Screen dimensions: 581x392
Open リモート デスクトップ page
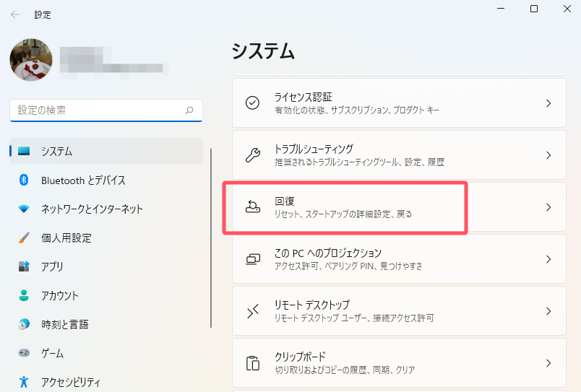point(399,311)
